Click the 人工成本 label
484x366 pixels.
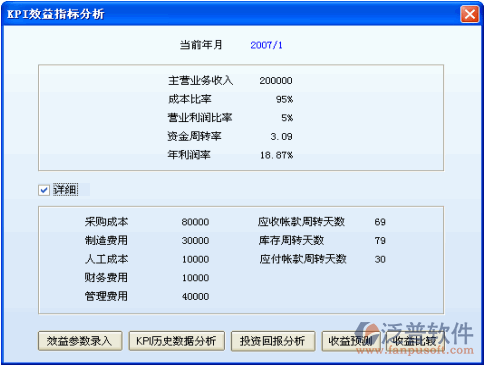106,259
